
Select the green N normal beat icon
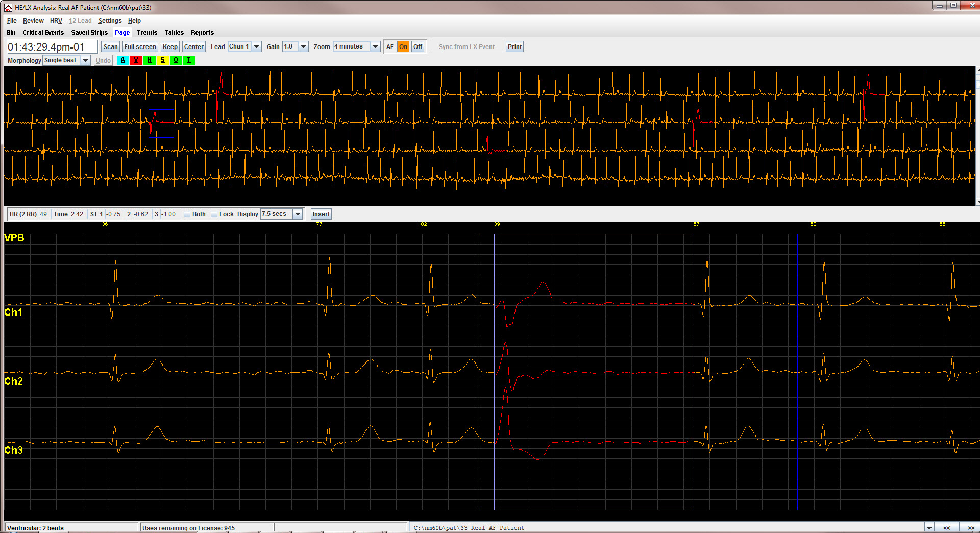click(x=149, y=60)
